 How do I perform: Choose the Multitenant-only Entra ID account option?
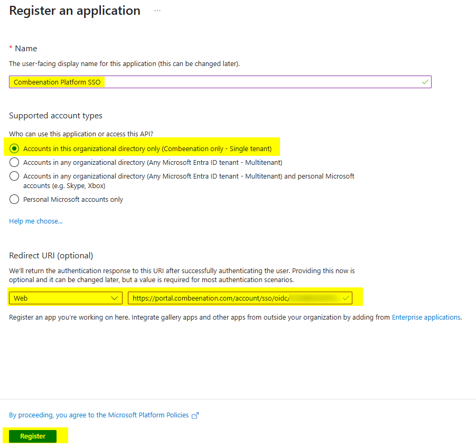point(15,163)
